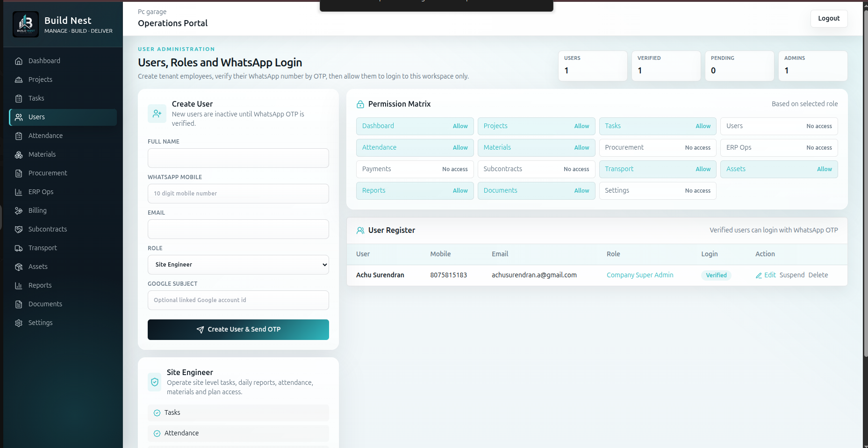Click Create User & Send OTP button

pyautogui.click(x=238, y=330)
